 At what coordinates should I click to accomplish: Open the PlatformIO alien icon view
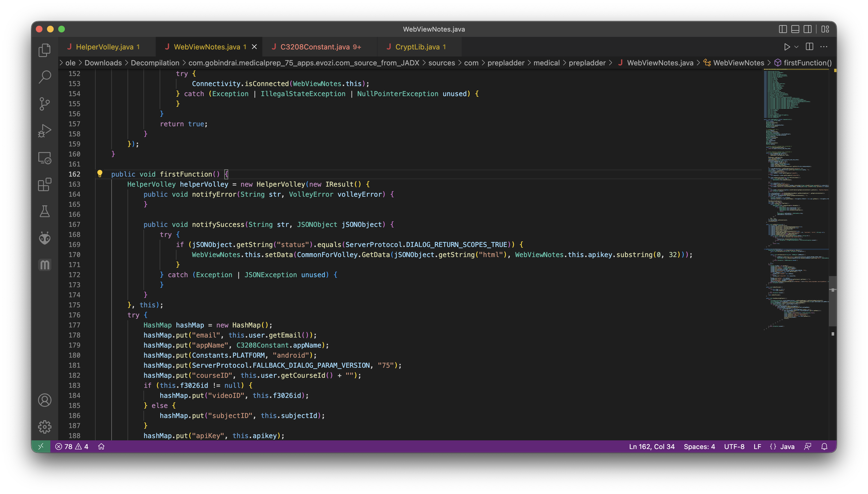click(x=44, y=238)
